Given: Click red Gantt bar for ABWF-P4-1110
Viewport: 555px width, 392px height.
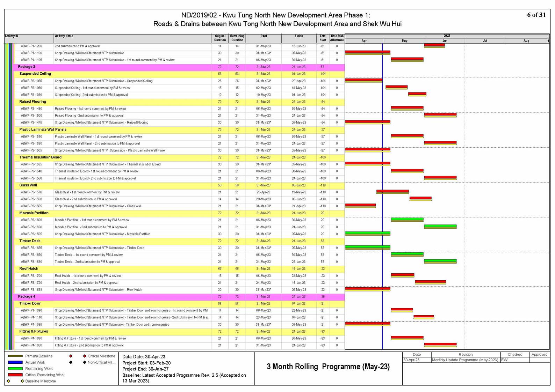Looking at the screenshot, I should (x=424, y=317).
